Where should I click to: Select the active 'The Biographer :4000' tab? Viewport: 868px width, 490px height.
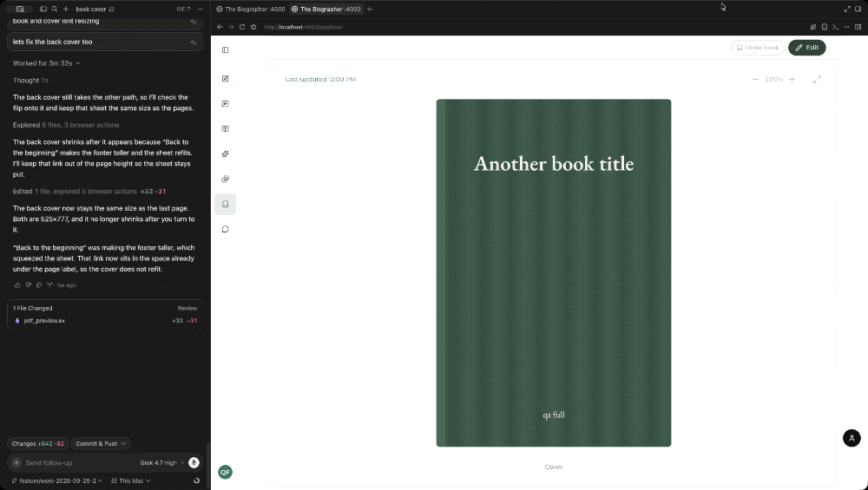pos(326,9)
